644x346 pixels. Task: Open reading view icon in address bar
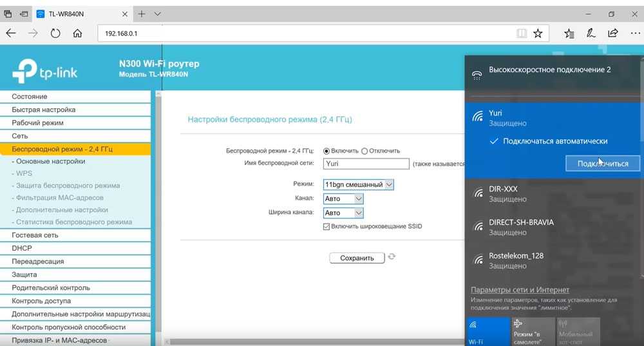pos(521,33)
